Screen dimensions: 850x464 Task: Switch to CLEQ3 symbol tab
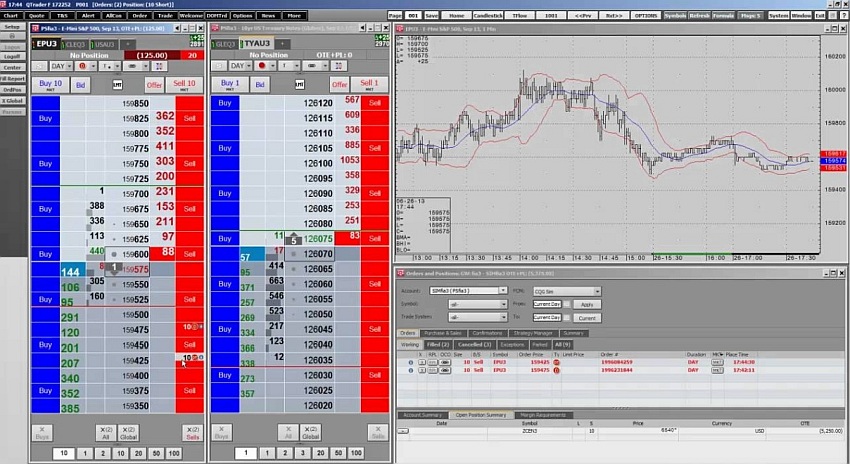(x=75, y=44)
